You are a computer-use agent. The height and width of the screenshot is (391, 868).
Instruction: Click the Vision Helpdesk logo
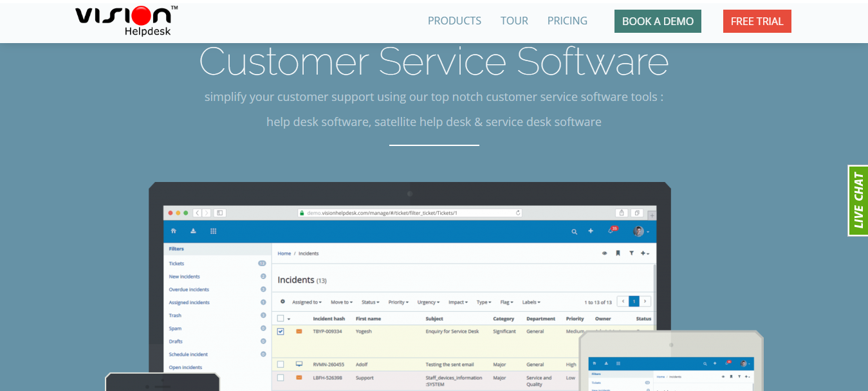point(126,21)
